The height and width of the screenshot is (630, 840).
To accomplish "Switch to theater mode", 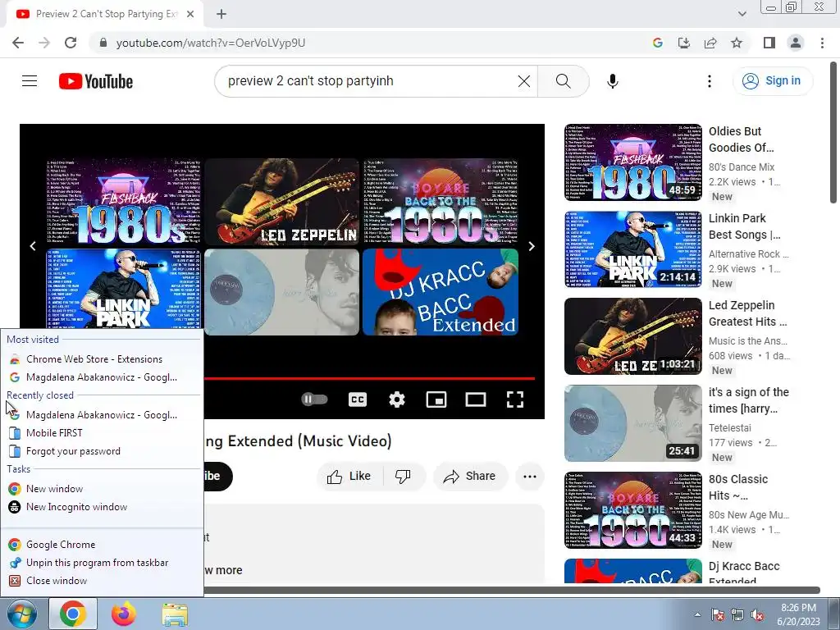I will (x=476, y=399).
